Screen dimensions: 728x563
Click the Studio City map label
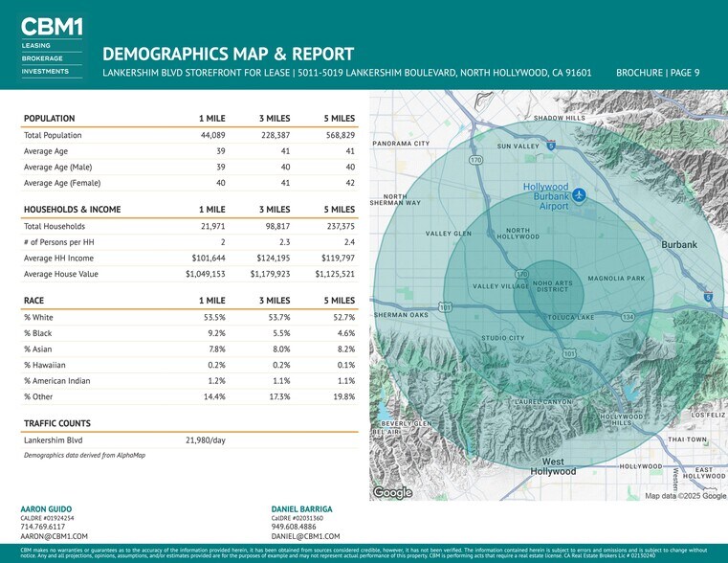[503, 338]
